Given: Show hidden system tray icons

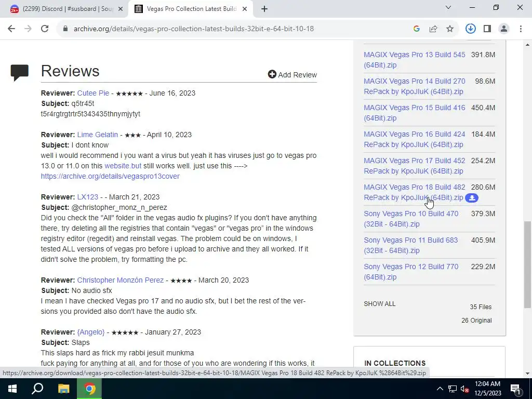Looking at the screenshot, I should pyautogui.click(x=440, y=389).
